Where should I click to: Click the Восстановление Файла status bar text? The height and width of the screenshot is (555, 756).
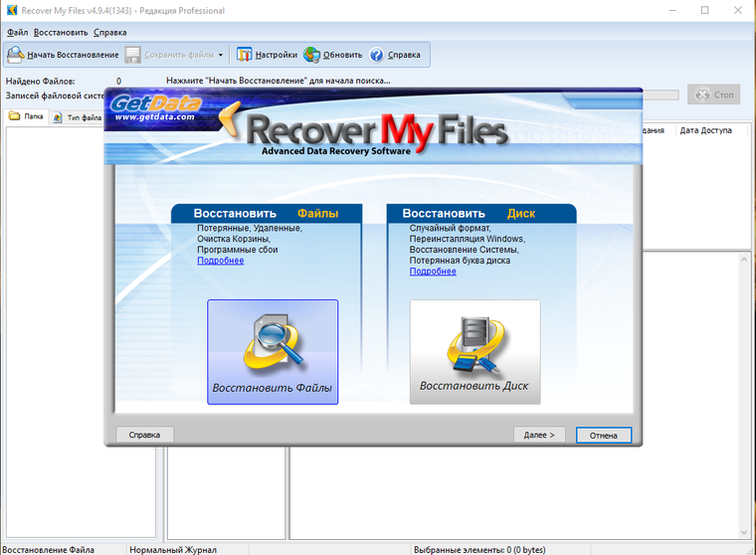tap(48, 550)
